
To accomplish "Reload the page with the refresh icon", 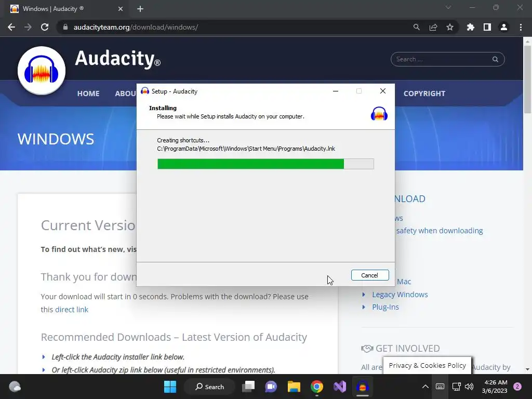I will pyautogui.click(x=45, y=27).
